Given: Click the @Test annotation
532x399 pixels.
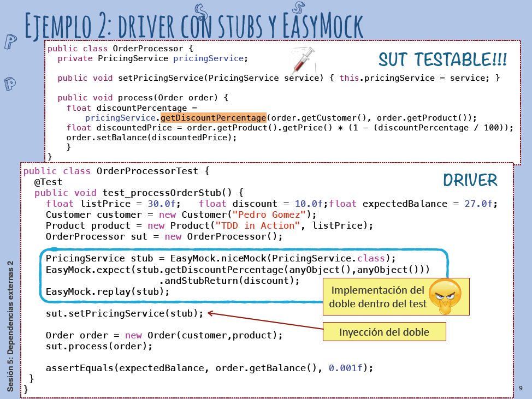Looking at the screenshot, I should (x=48, y=182).
